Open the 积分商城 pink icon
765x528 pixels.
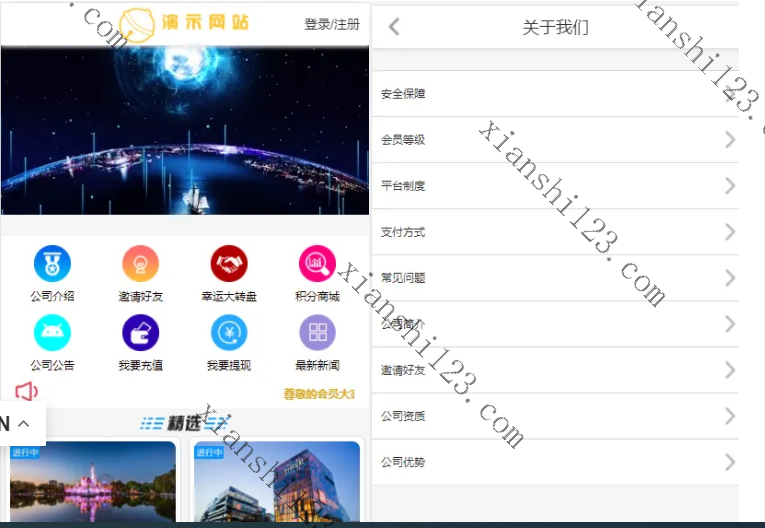[x=317, y=264]
